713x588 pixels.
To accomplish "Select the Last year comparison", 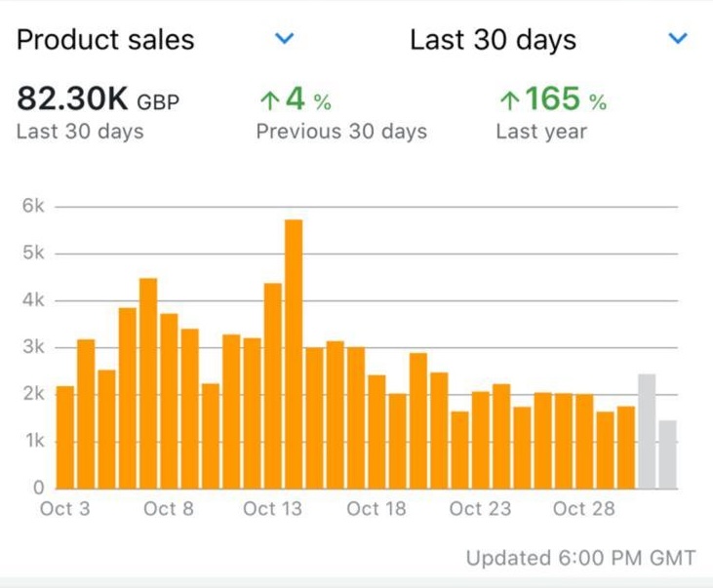I will [541, 132].
